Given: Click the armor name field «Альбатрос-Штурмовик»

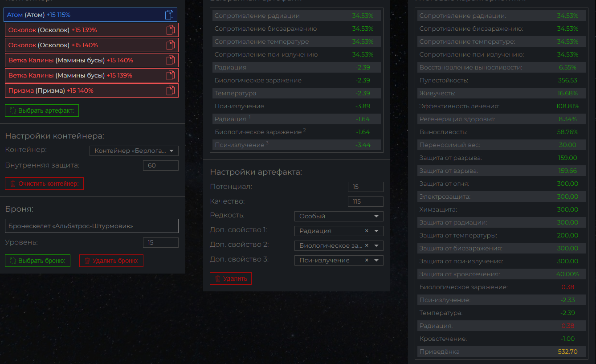Looking at the screenshot, I should [x=92, y=226].
